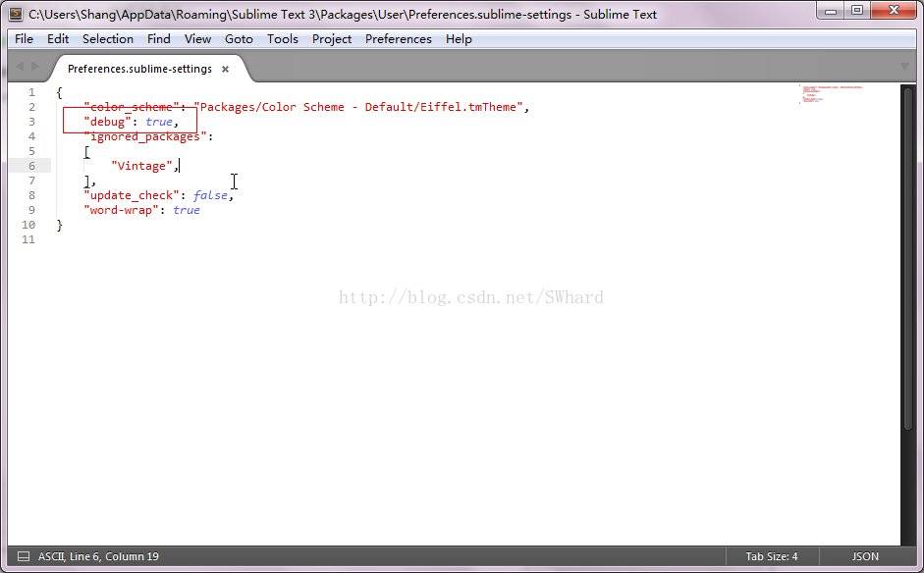The width and height of the screenshot is (924, 573).
Task: Open the Project menu
Action: pos(332,39)
